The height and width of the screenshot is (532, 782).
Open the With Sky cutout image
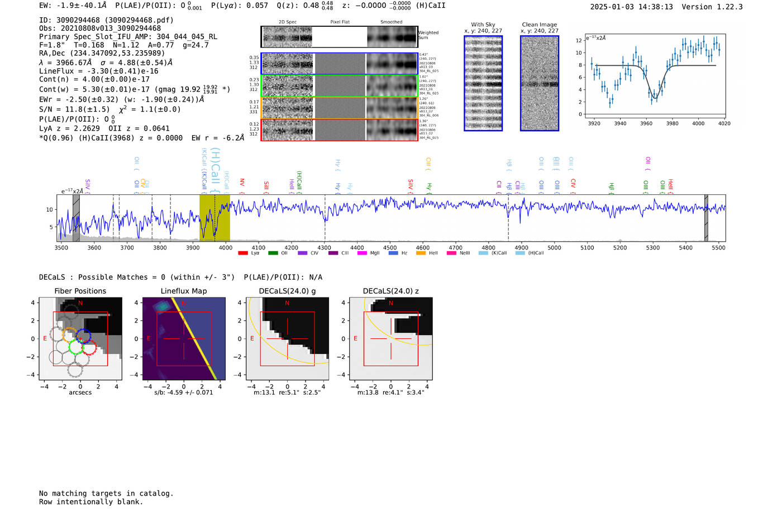coord(483,83)
